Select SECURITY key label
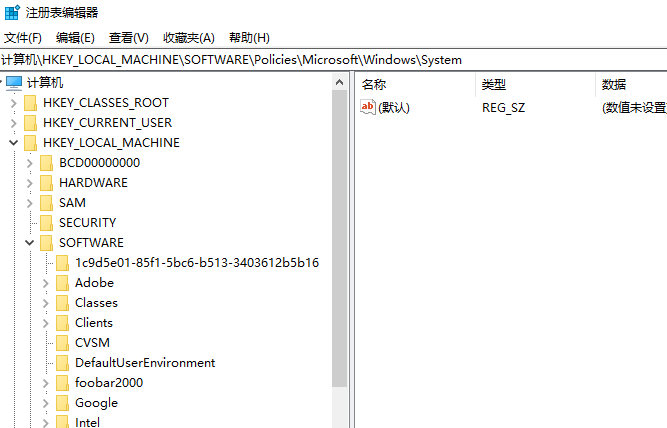The width and height of the screenshot is (667, 428). [88, 223]
